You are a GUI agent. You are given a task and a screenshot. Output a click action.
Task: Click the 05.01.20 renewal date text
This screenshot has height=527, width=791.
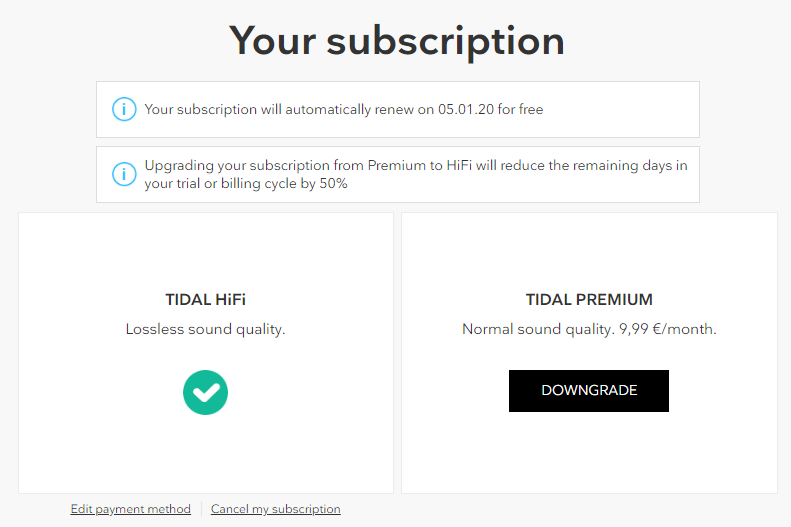point(464,109)
